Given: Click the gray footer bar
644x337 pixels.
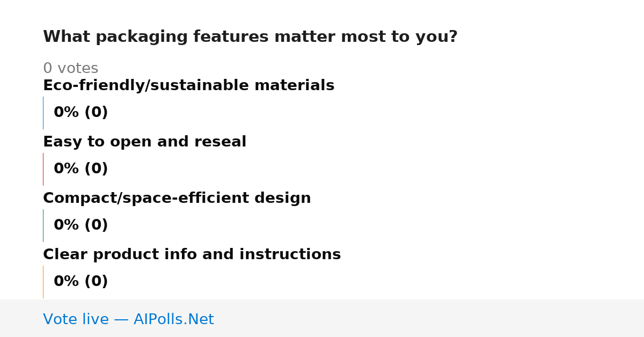Looking at the screenshot, I should 322,318.
